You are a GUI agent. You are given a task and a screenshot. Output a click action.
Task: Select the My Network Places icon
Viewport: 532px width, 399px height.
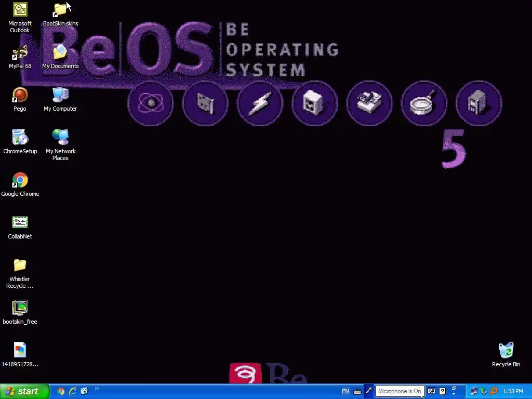[x=60, y=145]
